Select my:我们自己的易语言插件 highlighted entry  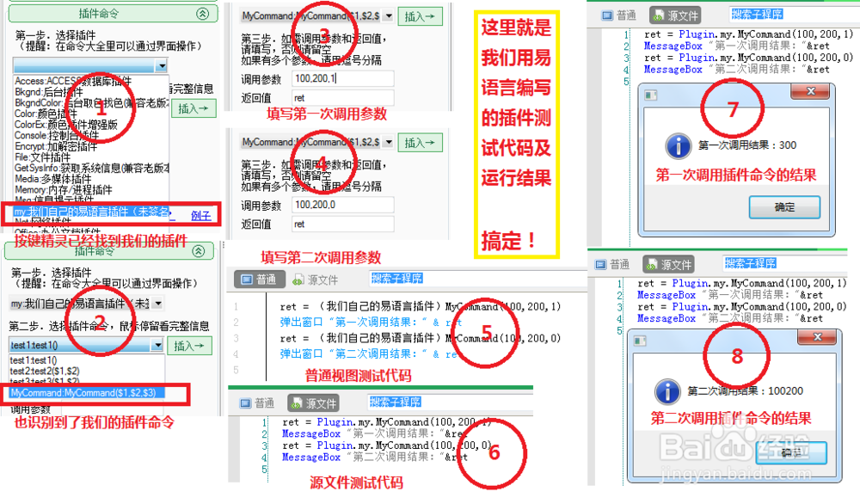[91, 212]
